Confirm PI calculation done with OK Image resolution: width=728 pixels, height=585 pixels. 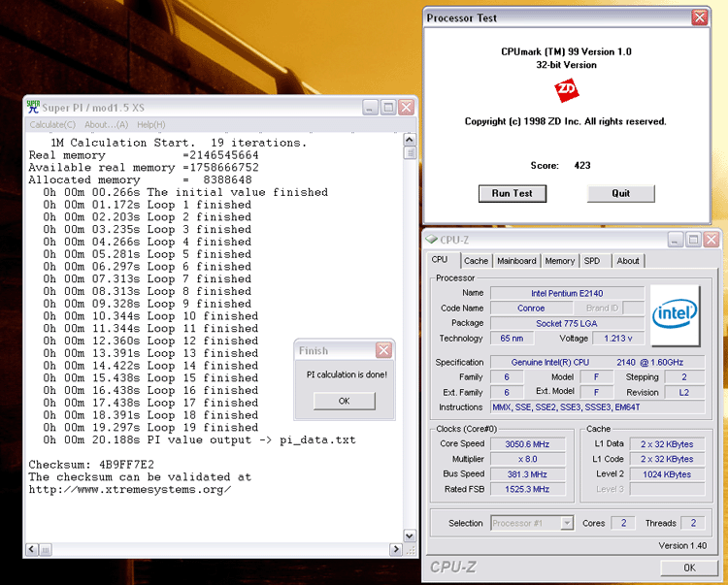344,401
